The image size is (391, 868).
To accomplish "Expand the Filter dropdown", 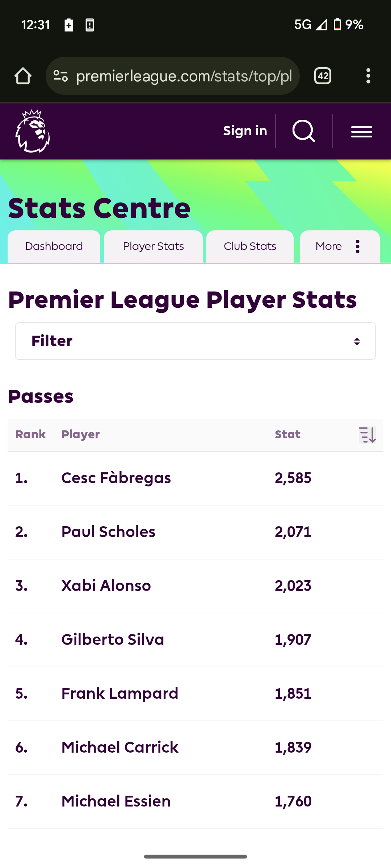I will [x=195, y=341].
